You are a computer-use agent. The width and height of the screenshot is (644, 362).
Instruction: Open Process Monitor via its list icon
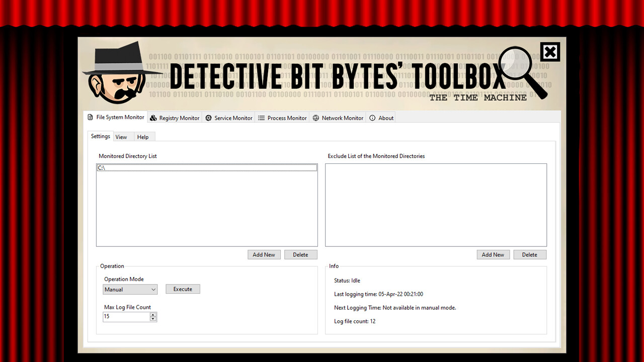coord(261,118)
